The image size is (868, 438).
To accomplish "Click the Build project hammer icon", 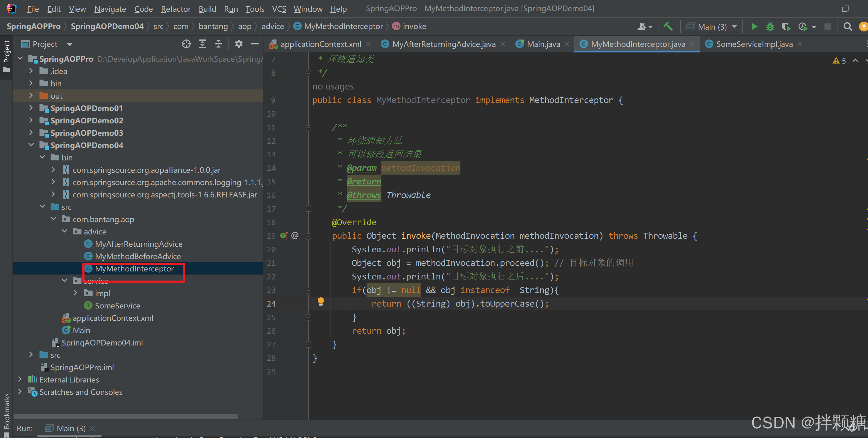I will click(668, 27).
